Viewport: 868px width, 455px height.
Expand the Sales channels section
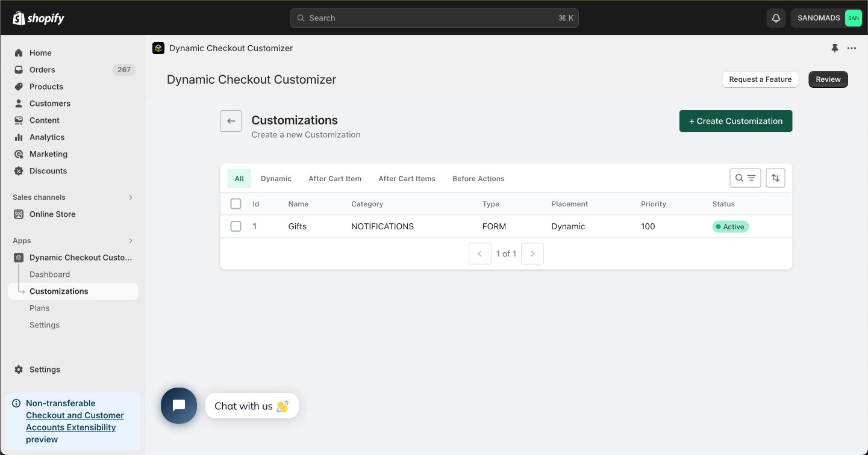coord(131,197)
